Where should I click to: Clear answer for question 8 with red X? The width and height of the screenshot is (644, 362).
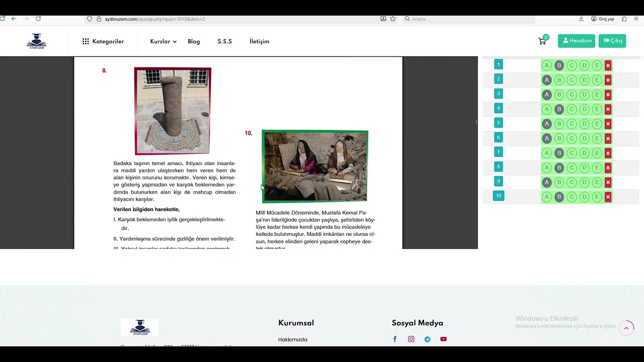tap(608, 167)
